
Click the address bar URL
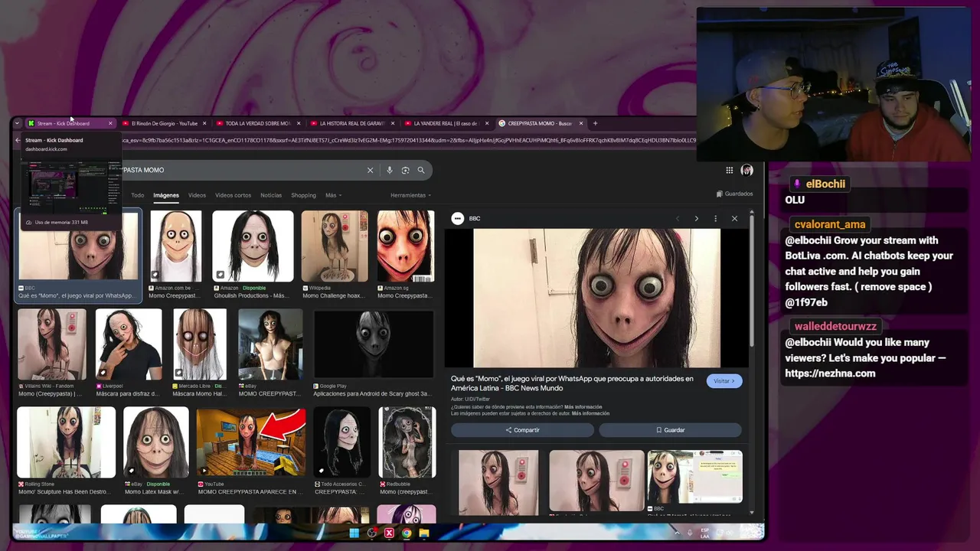coord(410,140)
